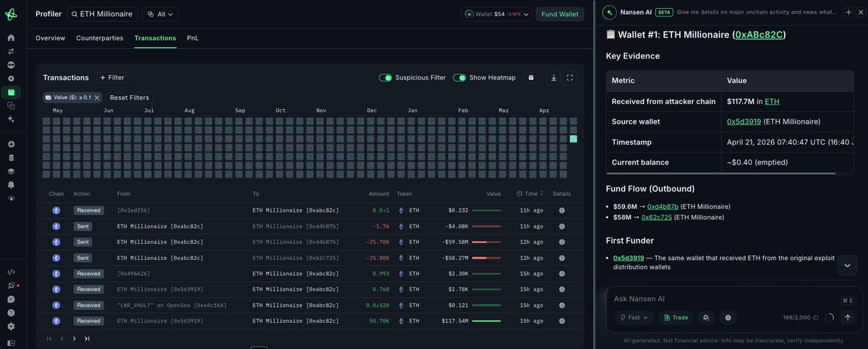Open the settings gear in the sidebar
Image resolution: width=868 pixels, height=349 pixels.
[11, 326]
